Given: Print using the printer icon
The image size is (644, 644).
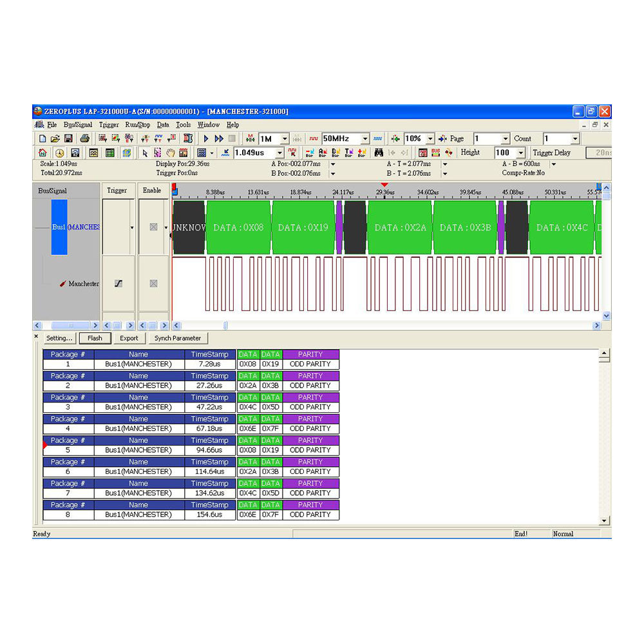Looking at the screenshot, I should point(84,139).
